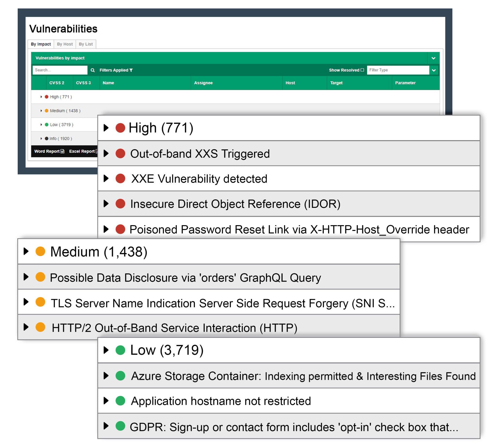Click the search magnifier icon

click(93, 70)
